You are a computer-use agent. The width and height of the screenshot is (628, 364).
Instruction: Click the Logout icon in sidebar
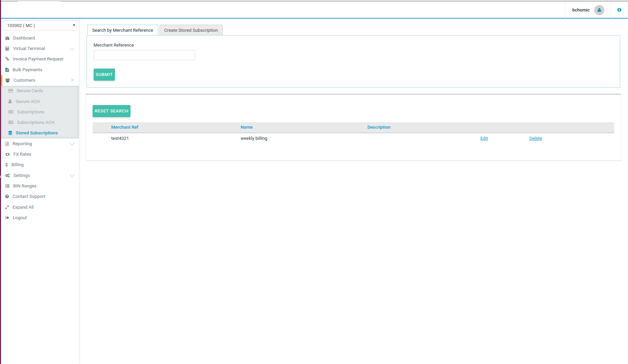(7, 218)
